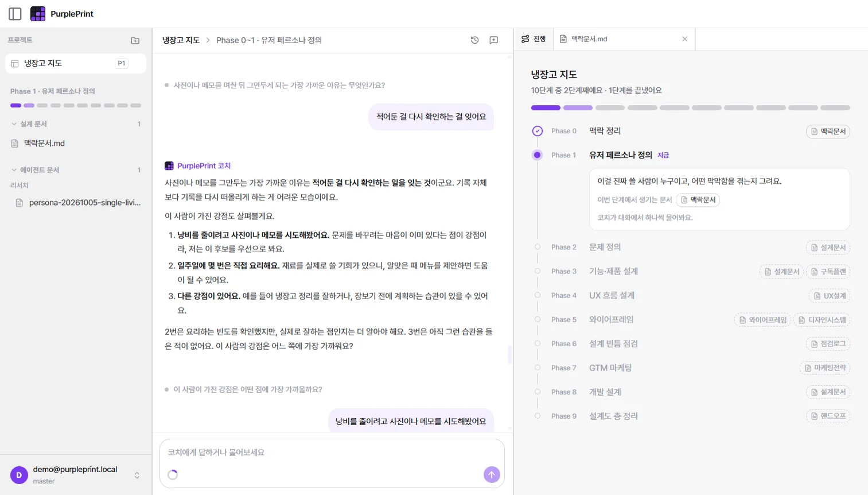Switch to the 진행 tab

(534, 39)
